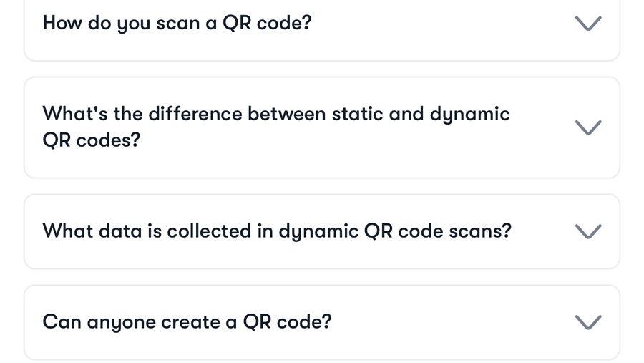This screenshot has width=644, height=363.
Task: Click chevron beside static and dynamic QR codes question
Action: 588,127
